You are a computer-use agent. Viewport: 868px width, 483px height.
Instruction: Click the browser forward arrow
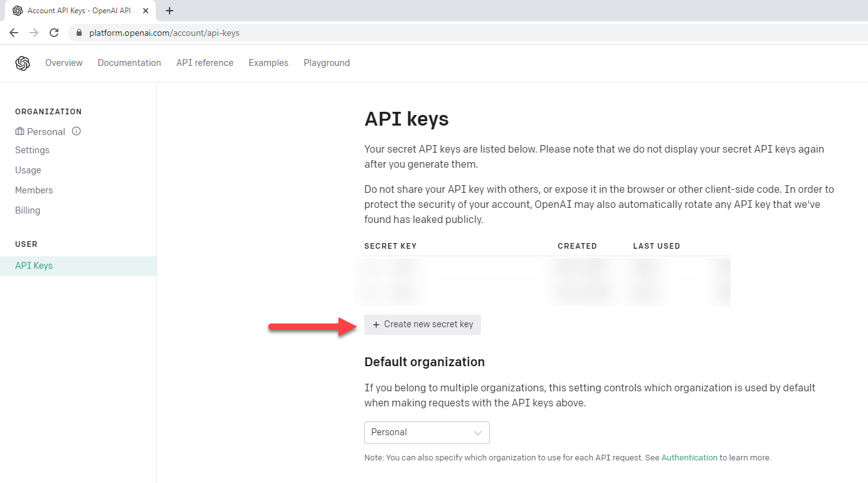34,33
